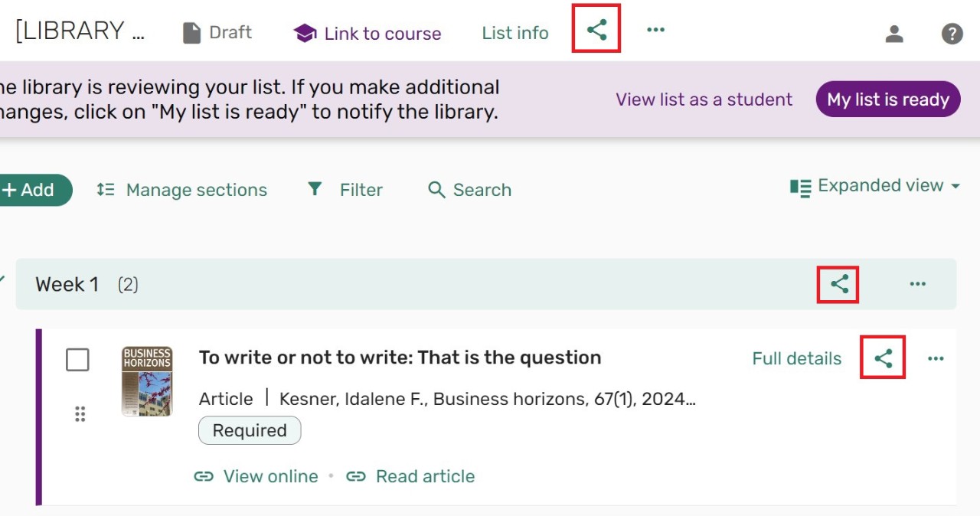This screenshot has width=980, height=516.
Task: Click the Business Horizons journal cover thumbnail
Action: [x=146, y=379]
